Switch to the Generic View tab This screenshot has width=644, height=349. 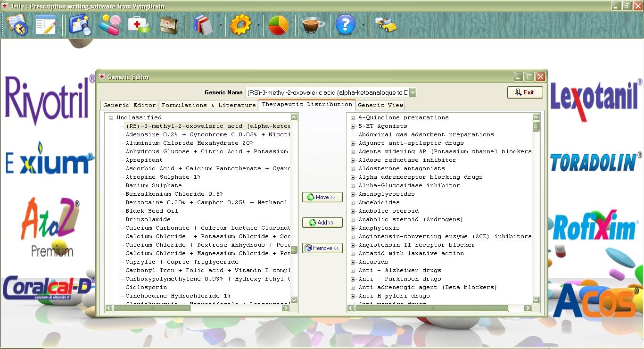380,105
